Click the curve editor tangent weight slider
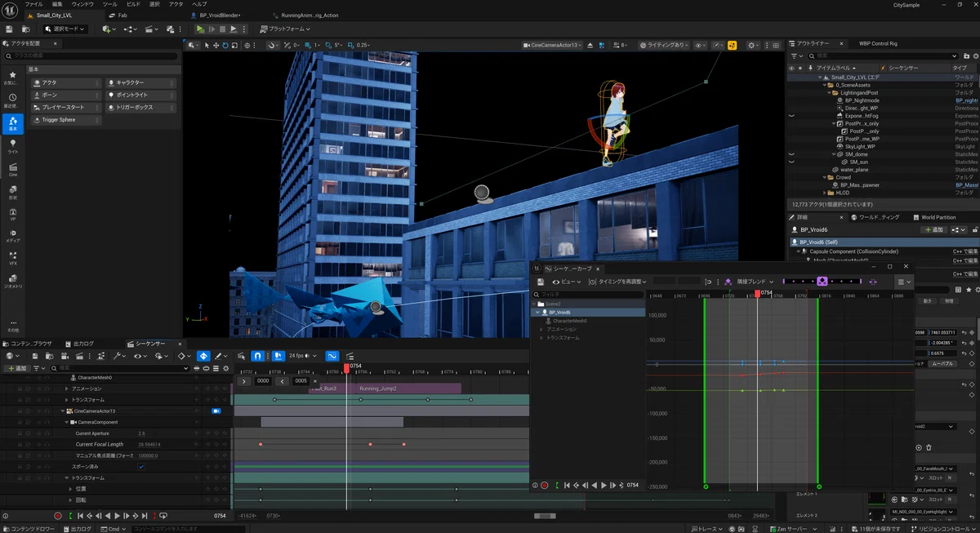Image resolution: width=980 pixels, height=533 pixels. coord(822,282)
